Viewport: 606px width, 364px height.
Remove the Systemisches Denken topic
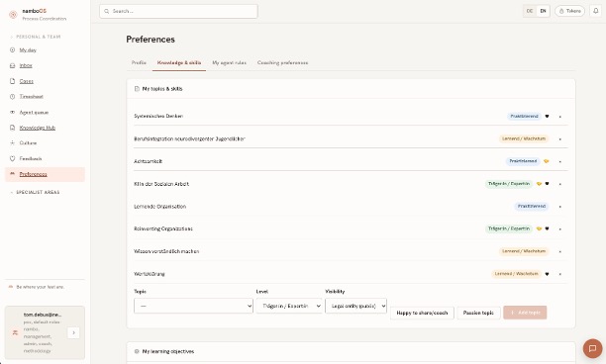click(x=560, y=117)
